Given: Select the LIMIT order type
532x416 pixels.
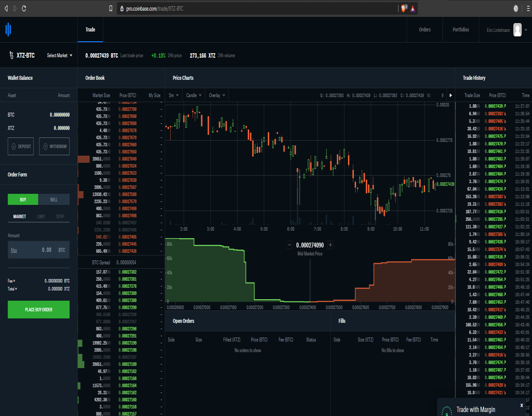Looking at the screenshot, I should pos(41,217).
